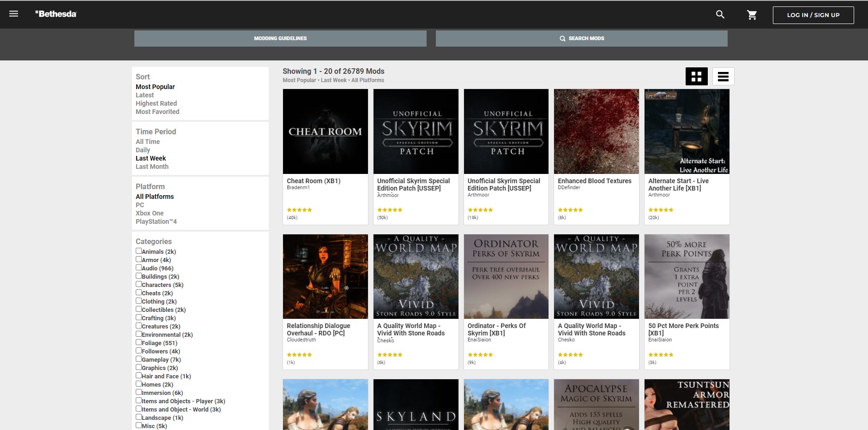
Task: Tick the Gameplay category checkbox
Action: 139,359
